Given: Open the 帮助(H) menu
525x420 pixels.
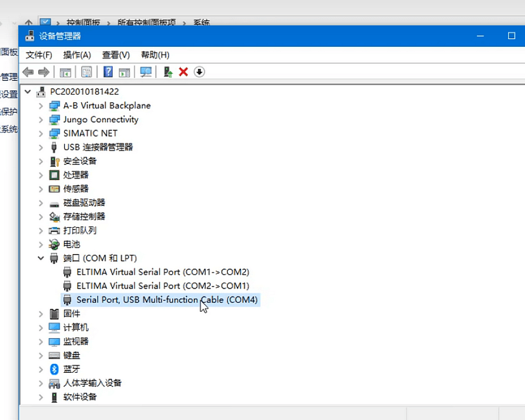Looking at the screenshot, I should [155, 55].
